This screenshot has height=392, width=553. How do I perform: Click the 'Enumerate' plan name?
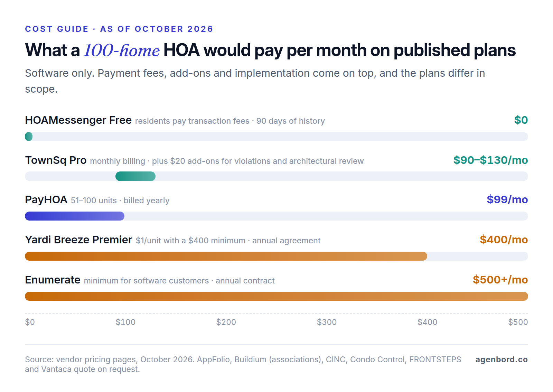(53, 280)
